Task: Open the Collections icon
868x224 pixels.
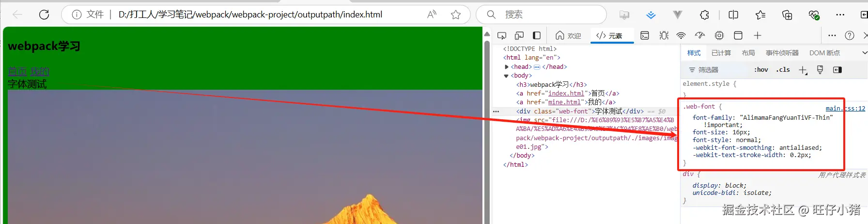Action: click(787, 15)
